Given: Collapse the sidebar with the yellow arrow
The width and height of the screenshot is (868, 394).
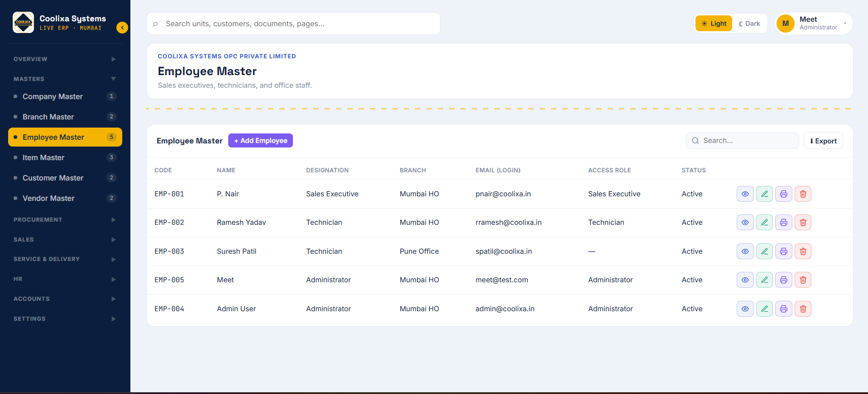Looking at the screenshot, I should click(122, 28).
